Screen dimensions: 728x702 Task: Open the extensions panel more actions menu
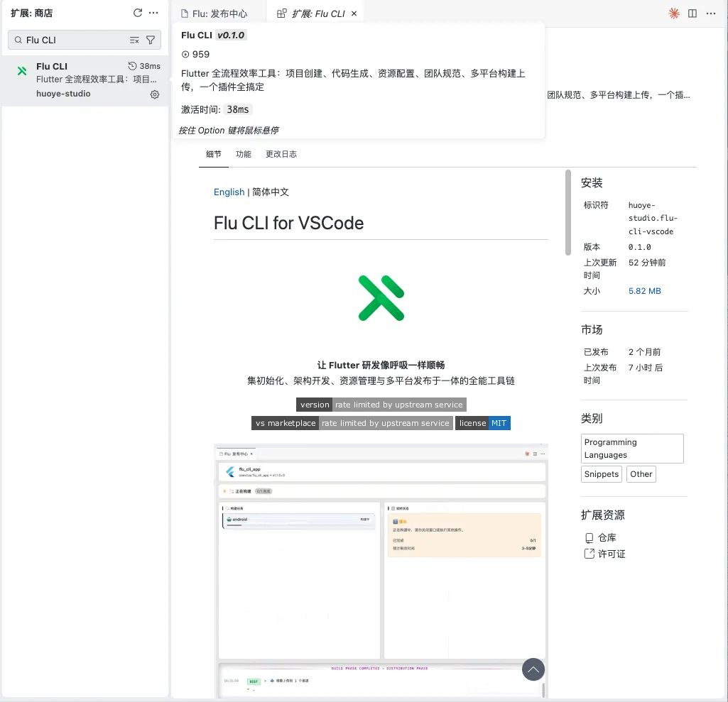coord(153,13)
